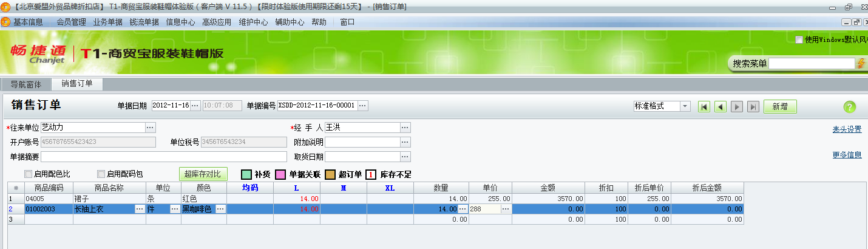Screen dimensions: 868x249
Task: Open the 更多信息 link
Action: point(847,155)
